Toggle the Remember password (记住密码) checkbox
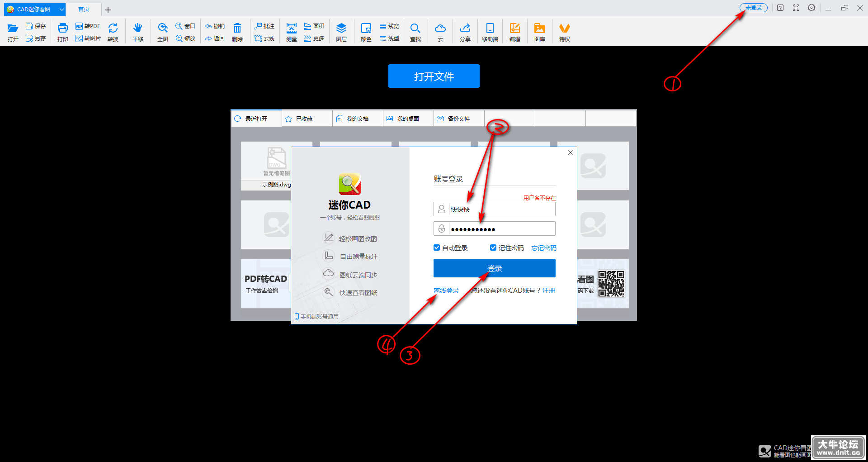Viewport: 868px width, 462px height. pos(493,248)
